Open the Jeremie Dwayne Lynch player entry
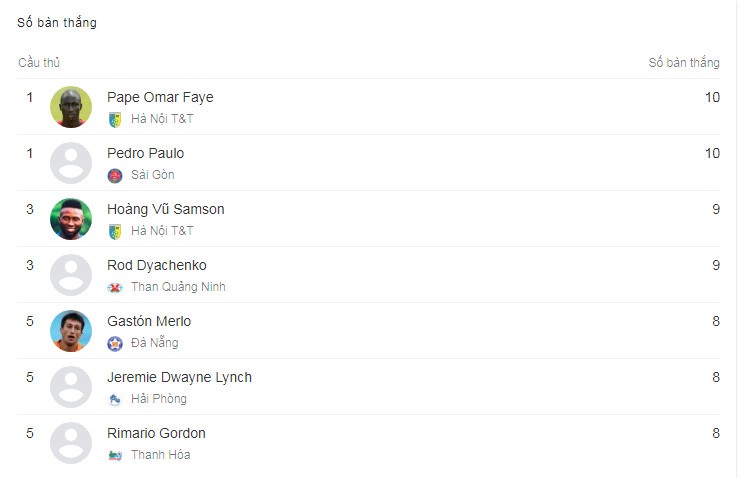The width and height of the screenshot is (739, 478). pos(180,378)
